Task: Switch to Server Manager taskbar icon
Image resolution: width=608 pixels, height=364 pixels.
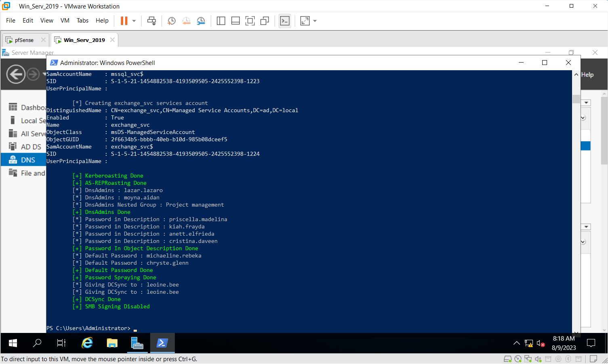Action: tap(137, 343)
